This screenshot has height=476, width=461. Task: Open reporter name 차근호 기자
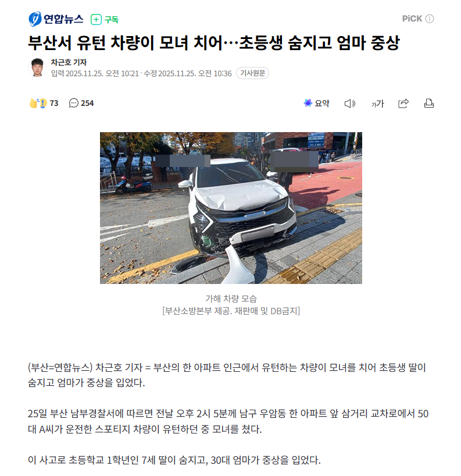(69, 62)
